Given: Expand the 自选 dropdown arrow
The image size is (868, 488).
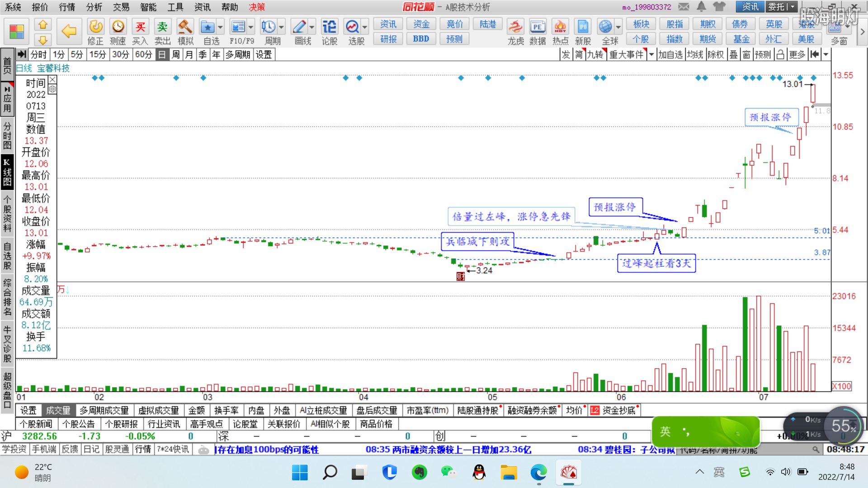Looking at the screenshot, I should click(x=220, y=27).
